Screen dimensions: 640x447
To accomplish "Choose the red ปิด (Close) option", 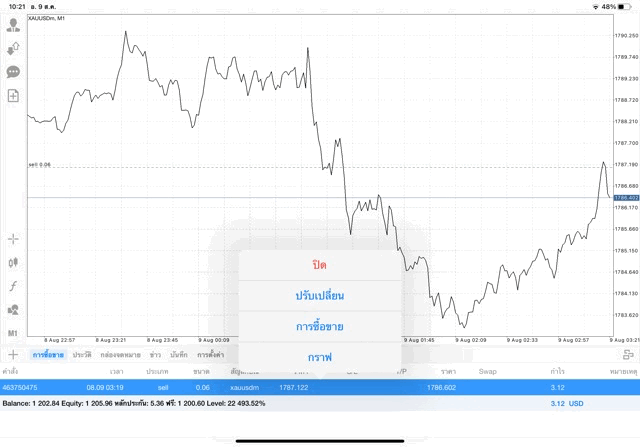I will pyautogui.click(x=320, y=264).
